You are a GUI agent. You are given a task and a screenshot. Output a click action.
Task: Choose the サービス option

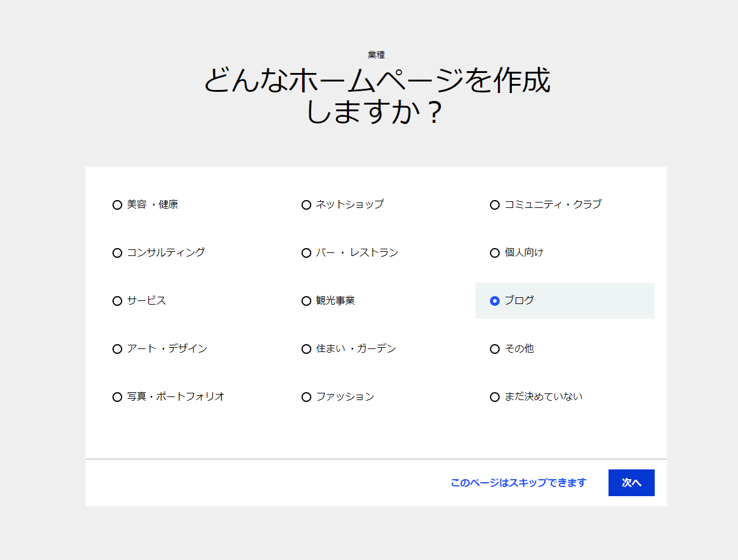(117, 301)
